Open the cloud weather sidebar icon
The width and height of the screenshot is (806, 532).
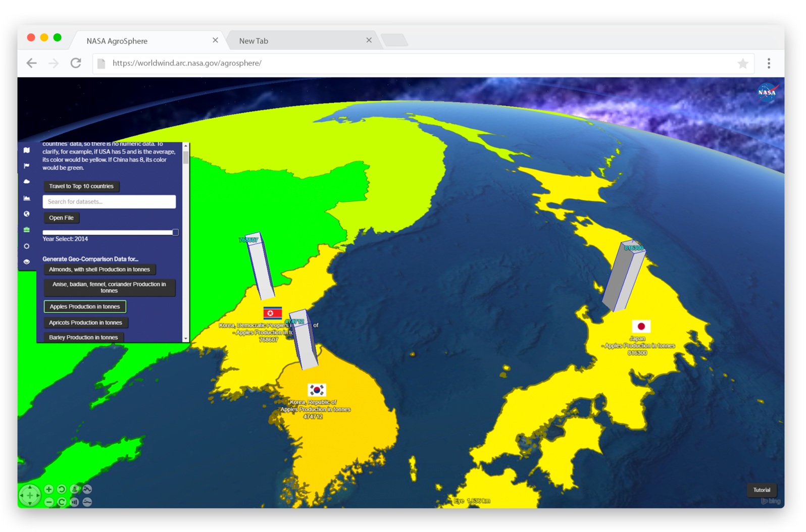coord(27,182)
